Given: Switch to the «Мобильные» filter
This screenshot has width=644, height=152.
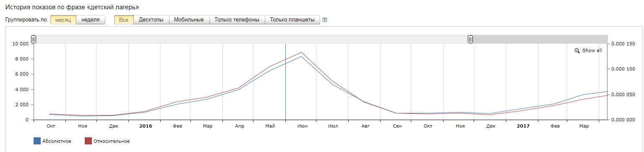Looking at the screenshot, I should tap(189, 20).
